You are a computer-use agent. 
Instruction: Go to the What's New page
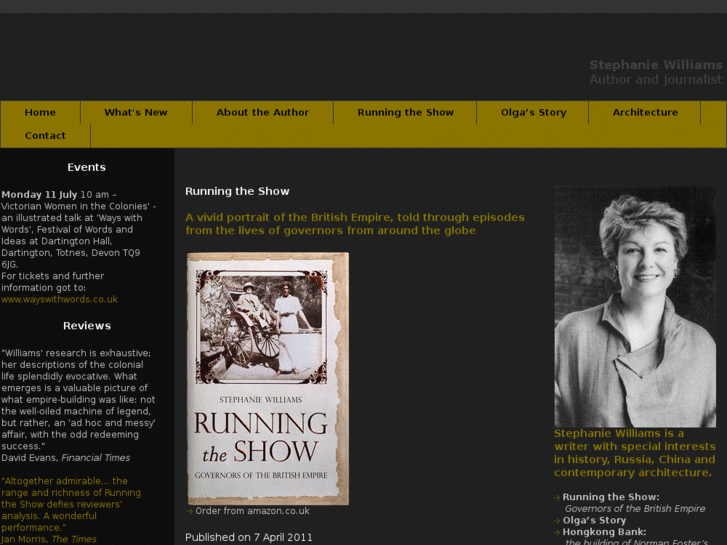(x=136, y=112)
